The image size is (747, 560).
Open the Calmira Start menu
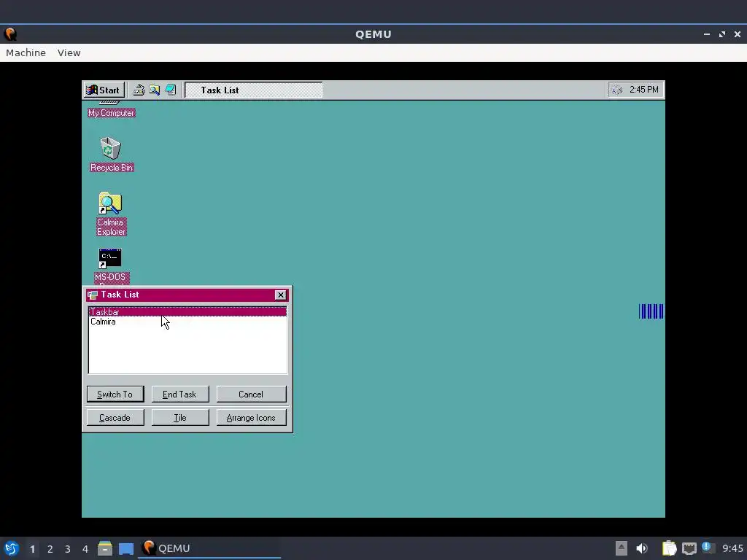(x=104, y=90)
